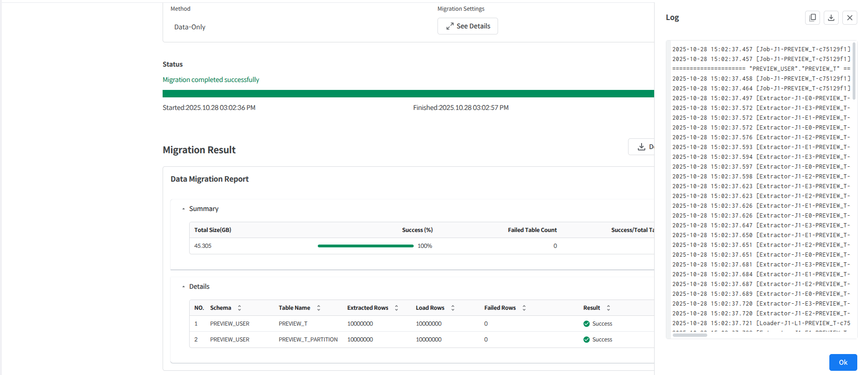This screenshot has width=868, height=375.
Task: Sort the Failed Rows column
Action: click(x=524, y=308)
